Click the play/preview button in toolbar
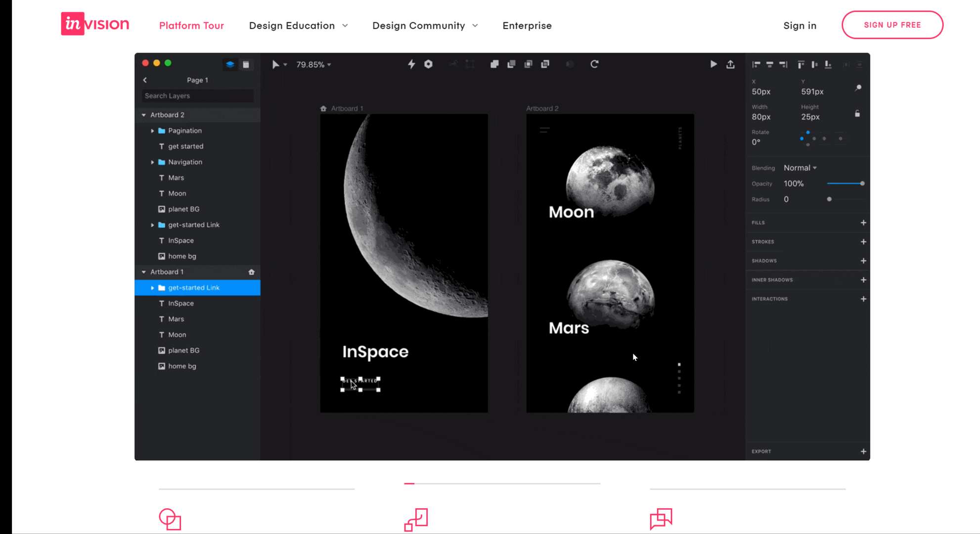The width and height of the screenshot is (980, 534). point(712,64)
